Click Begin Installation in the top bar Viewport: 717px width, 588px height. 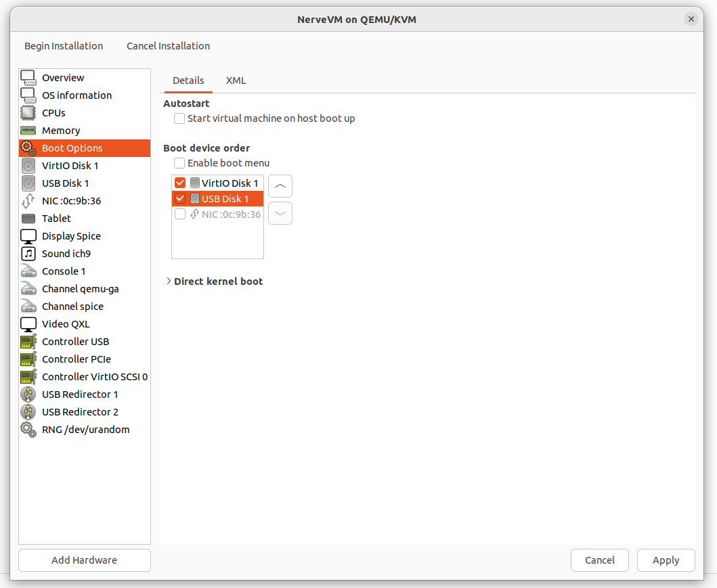(x=64, y=46)
